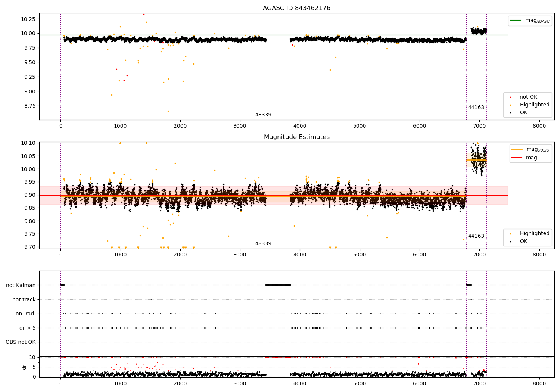This screenshot has height=392, width=560.
Task: Click 'Highlighted' legend entry in the middle plot
Action: (x=535, y=234)
